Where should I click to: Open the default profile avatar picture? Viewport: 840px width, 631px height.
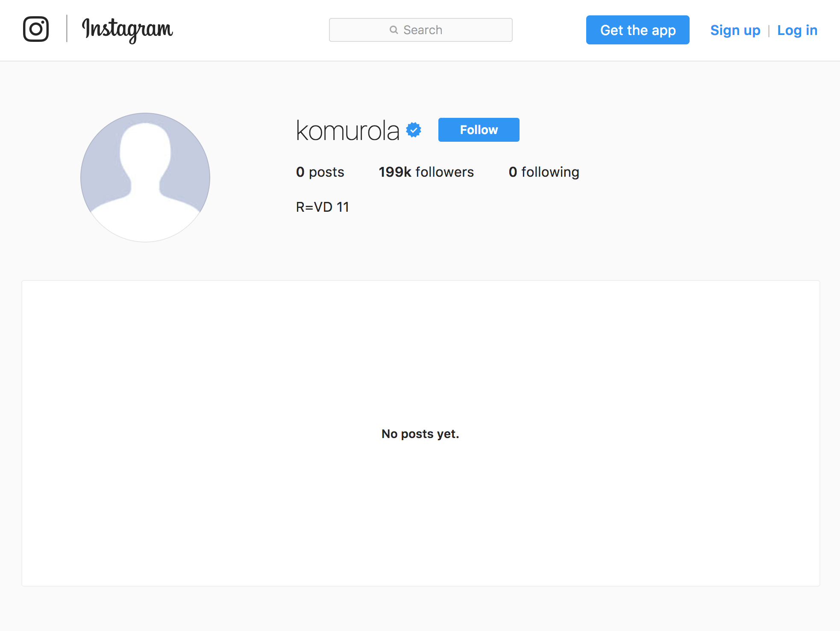(x=145, y=178)
